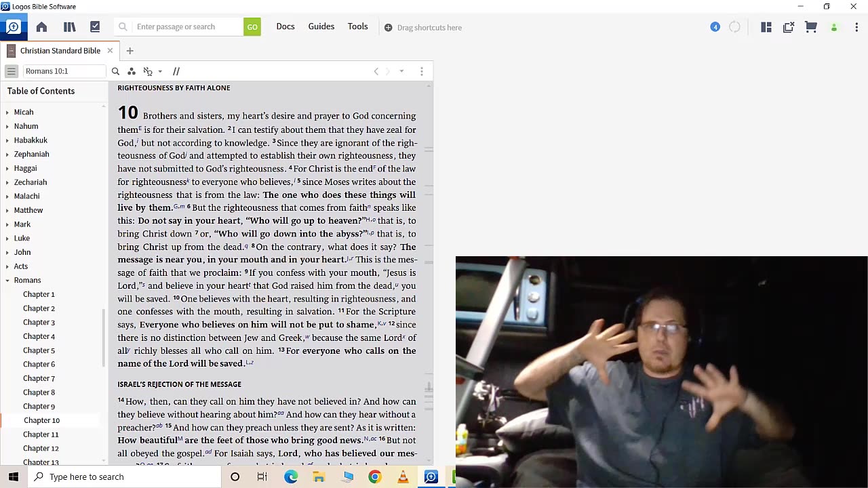
Task: Open the store shopping cart icon
Action: coord(811,27)
